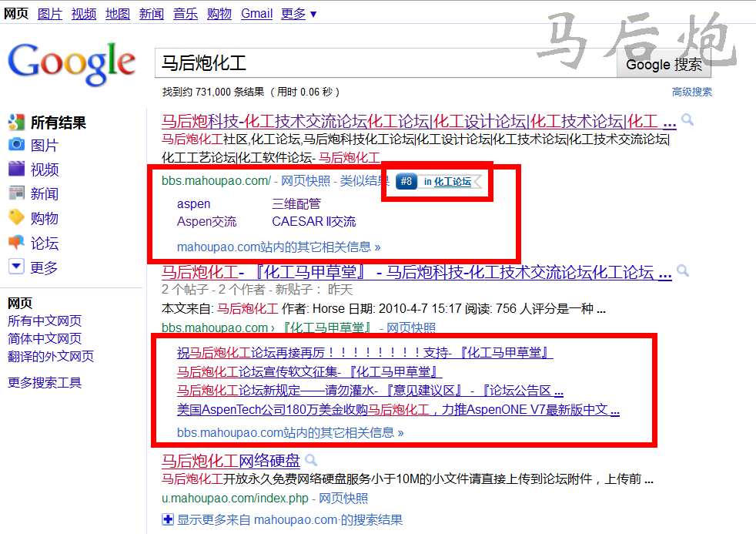Open the aspen sitelink

[193, 203]
